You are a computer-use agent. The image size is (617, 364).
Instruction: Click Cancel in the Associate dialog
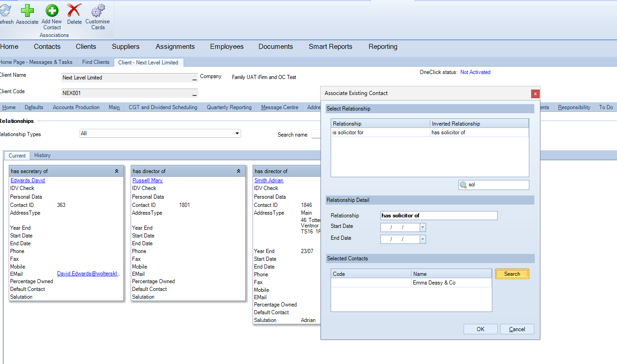click(x=517, y=329)
